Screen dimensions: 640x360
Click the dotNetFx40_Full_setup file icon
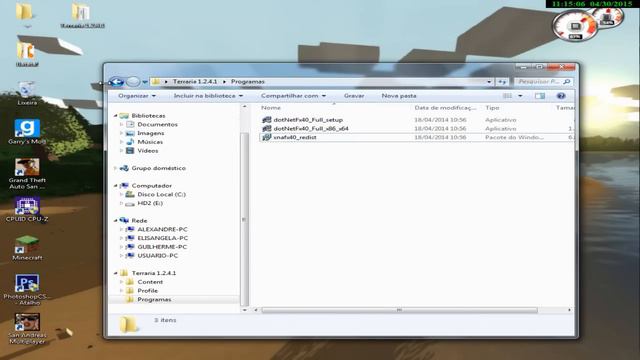(x=267, y=120)
